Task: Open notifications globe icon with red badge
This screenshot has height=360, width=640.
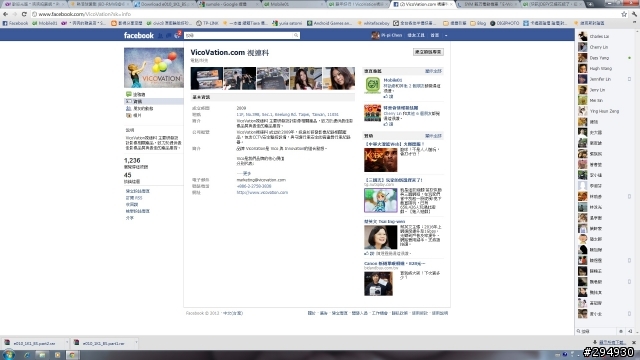Action: (177, 35)
